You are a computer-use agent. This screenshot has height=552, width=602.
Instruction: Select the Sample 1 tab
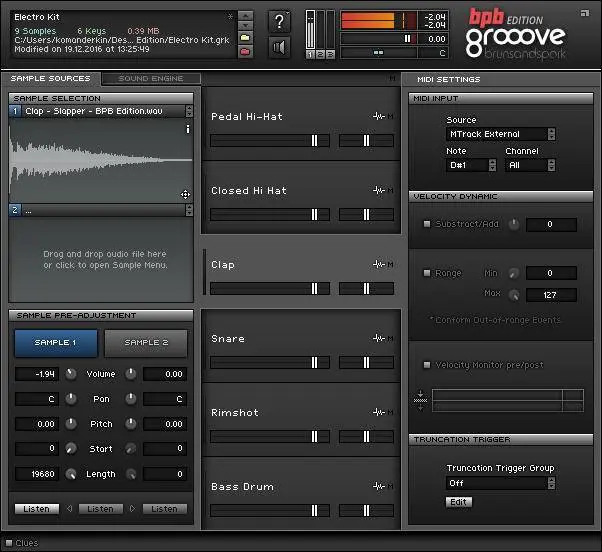[x=56, y=343]
